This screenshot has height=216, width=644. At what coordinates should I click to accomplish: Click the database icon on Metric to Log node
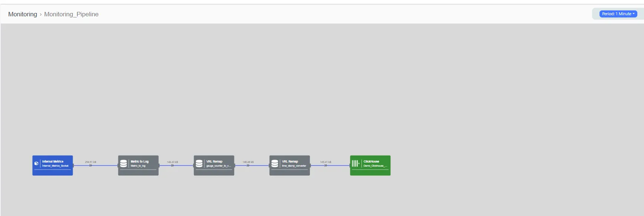(123, 163)
